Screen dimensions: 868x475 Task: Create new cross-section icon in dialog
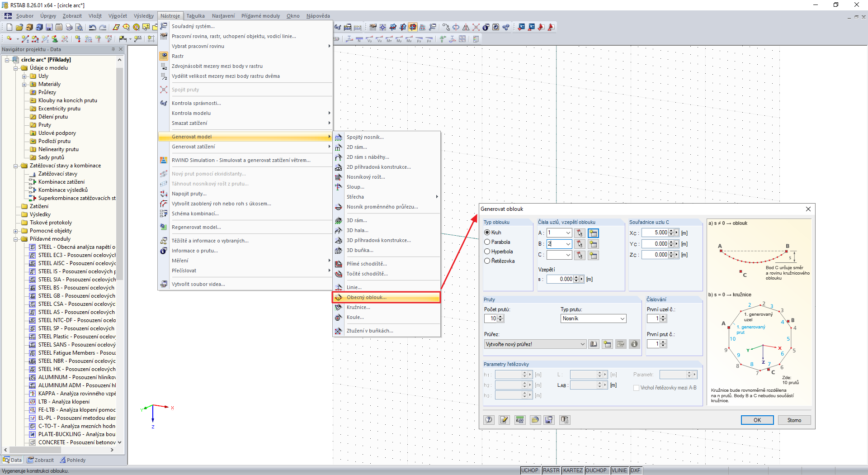(607, 344)
